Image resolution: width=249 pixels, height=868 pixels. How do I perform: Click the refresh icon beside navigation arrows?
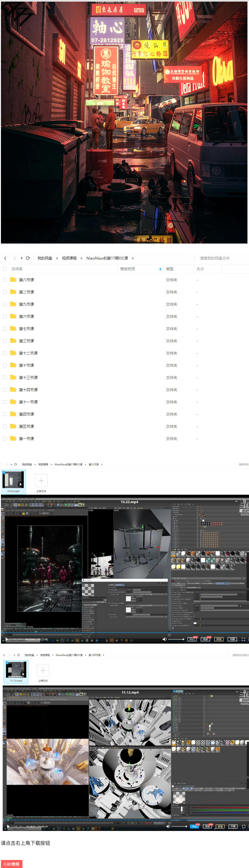coord(28,258)
